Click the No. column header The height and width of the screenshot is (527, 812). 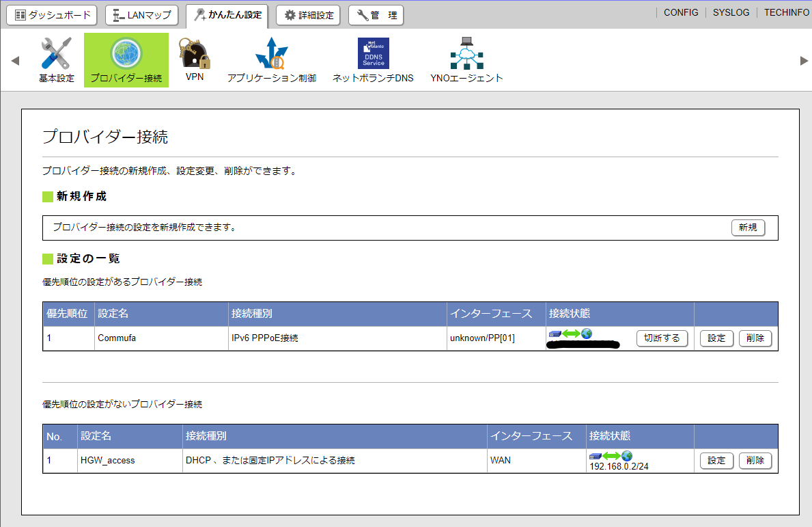(x=60, y=436)
